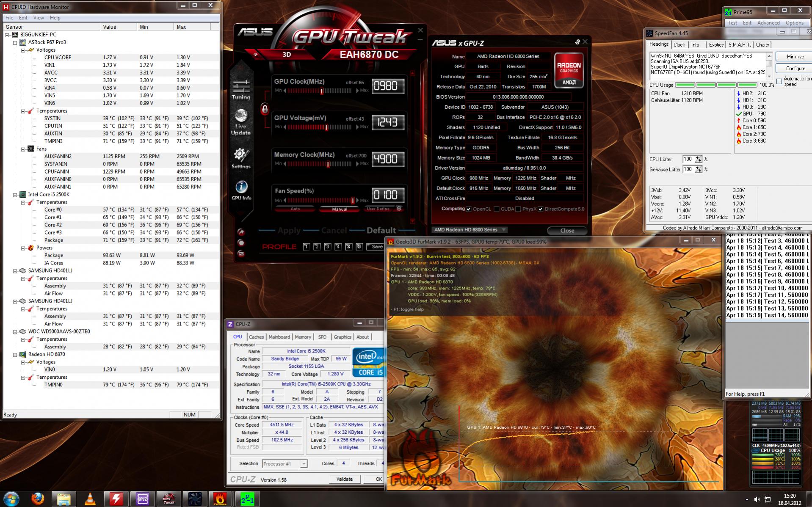The image size is (812, 507).
Task: Toggle the clock-voltage sync lock icon
Action: click(x=265, y=109)
